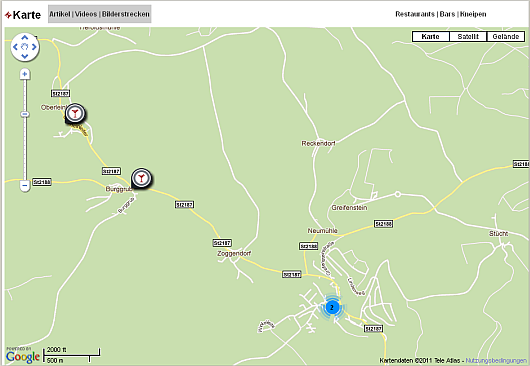Pan the map right with arrow
The height and width of the screenshot is (366, 530).
coord(34,47)
